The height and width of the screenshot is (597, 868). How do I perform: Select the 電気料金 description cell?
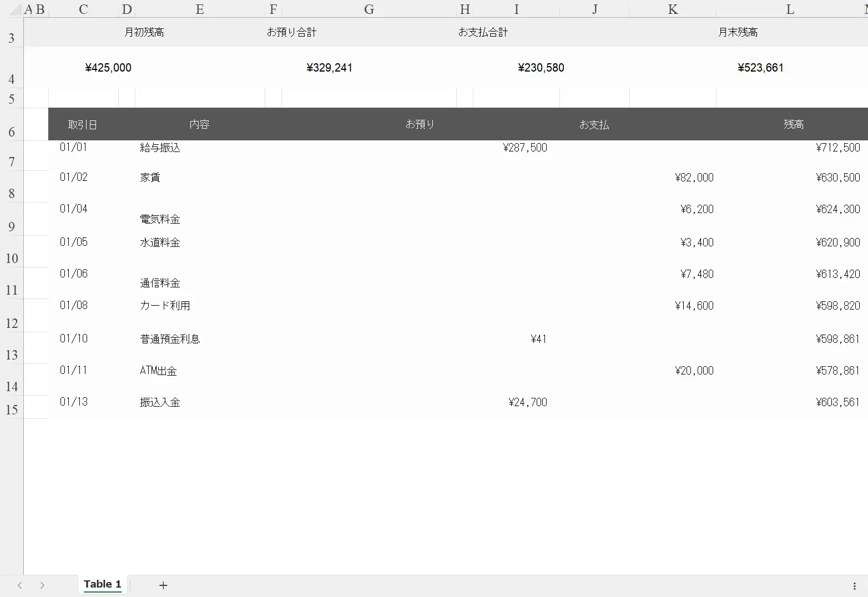[x=160, y=219]
